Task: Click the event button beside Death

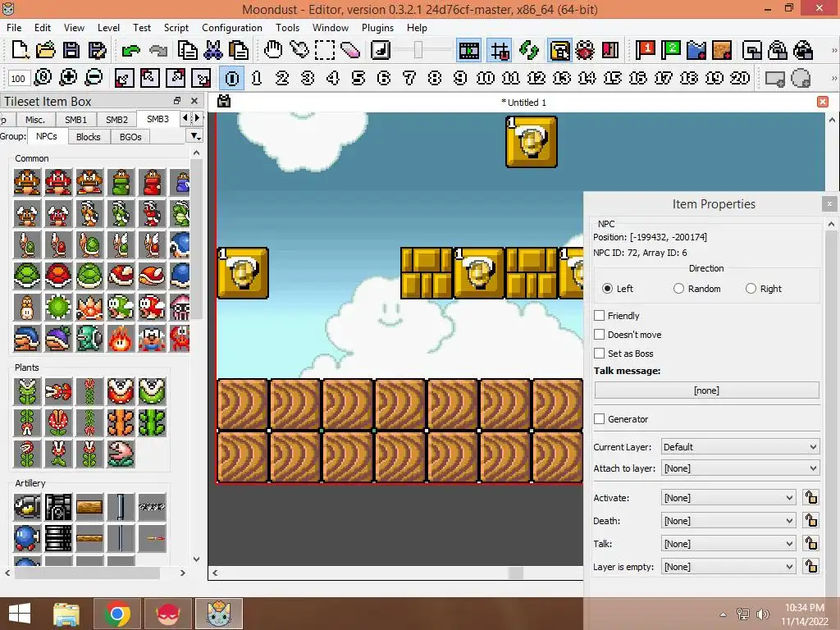Action: click(811, 521)
